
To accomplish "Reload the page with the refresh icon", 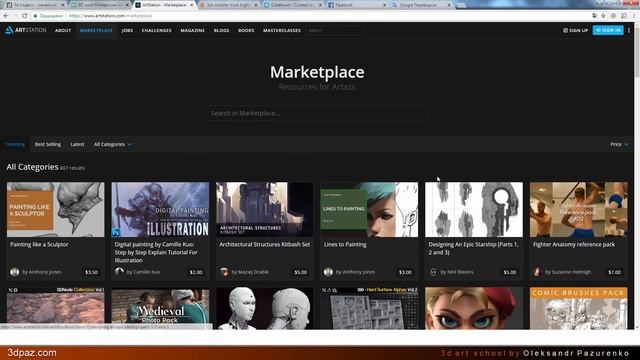I will coord(24,16).
